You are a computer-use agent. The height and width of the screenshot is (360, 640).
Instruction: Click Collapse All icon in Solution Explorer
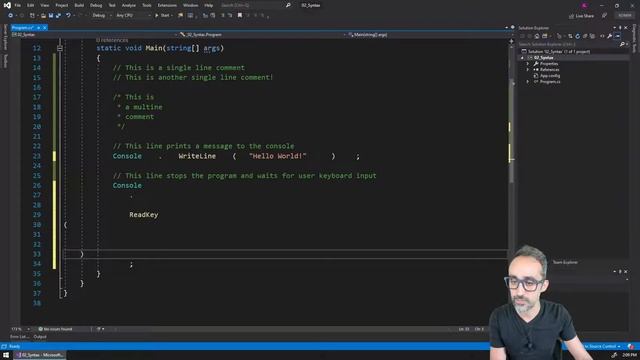[x=585, y=36]
